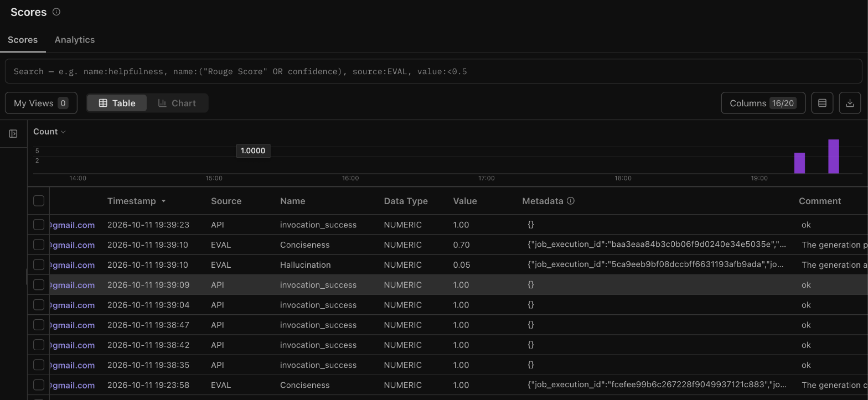Click the shorter purple histogram bar
Screen dimensions: 868x400
click(x=799, y=163)
